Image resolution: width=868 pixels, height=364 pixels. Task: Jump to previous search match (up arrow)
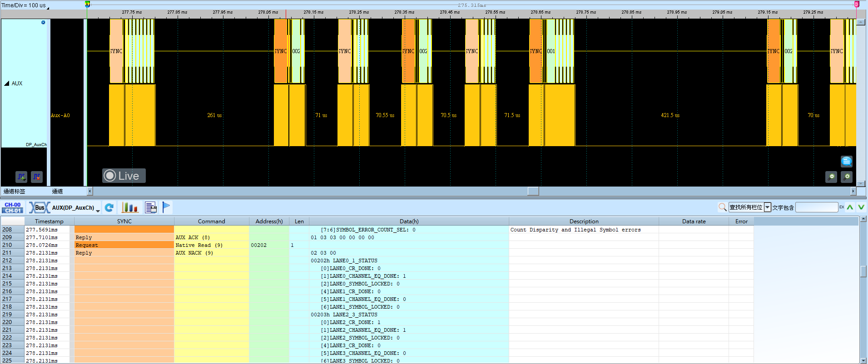[850, 207]
